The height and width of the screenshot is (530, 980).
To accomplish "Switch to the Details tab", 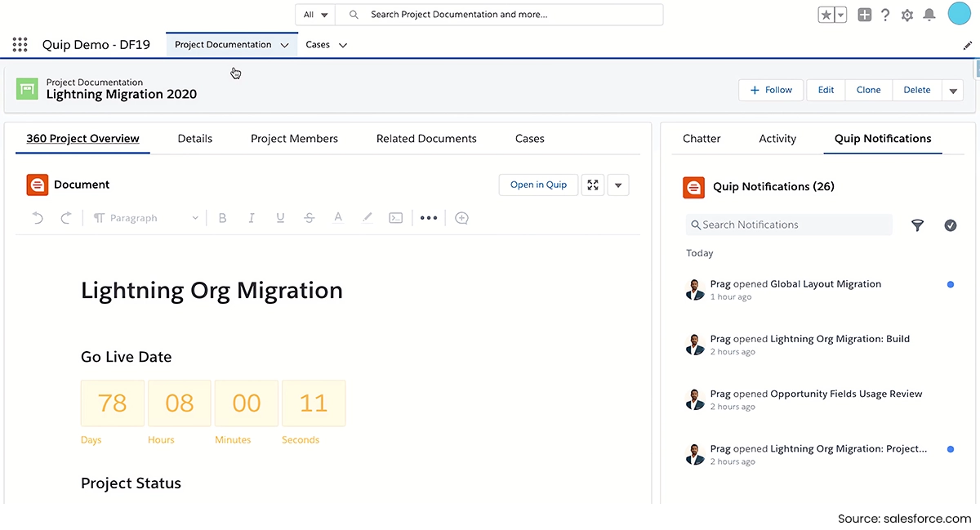I will pos(195,139).
